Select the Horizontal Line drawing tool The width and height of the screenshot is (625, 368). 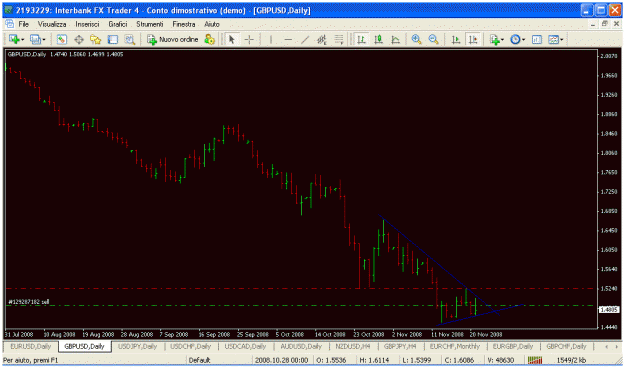coord(288,39)
